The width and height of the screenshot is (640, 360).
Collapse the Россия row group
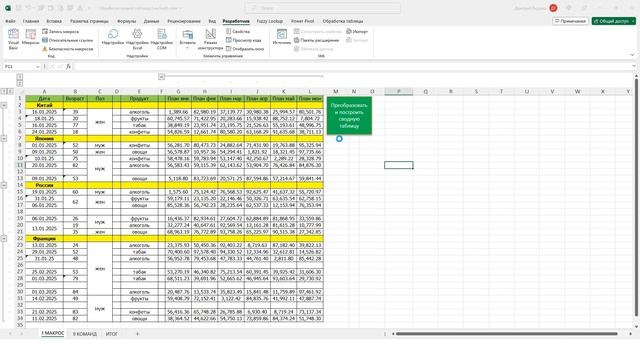tap(4, 185)
